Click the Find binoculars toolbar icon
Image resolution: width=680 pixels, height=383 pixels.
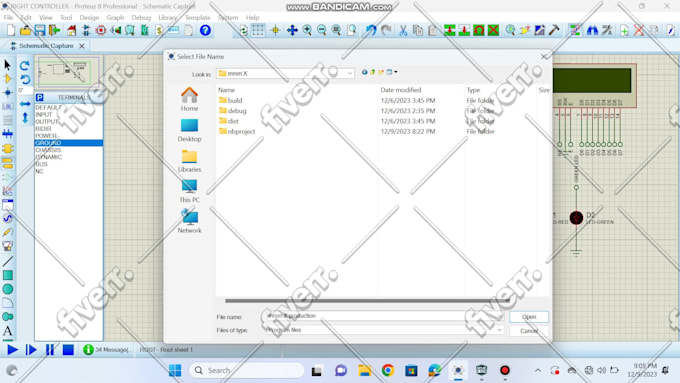coord(592,30)
